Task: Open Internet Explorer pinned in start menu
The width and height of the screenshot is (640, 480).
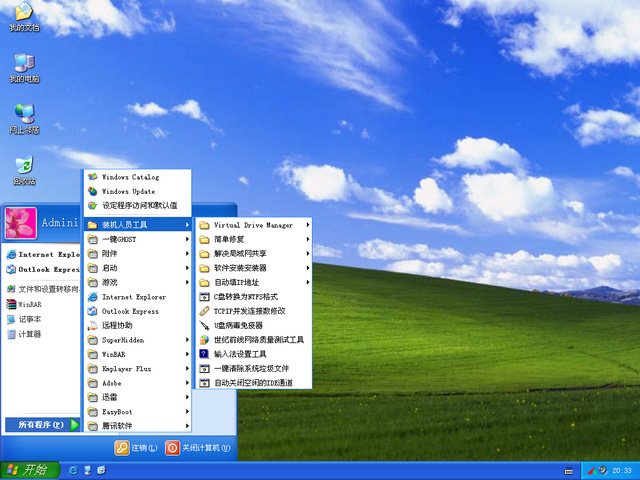Action: [x=42, y=254]
